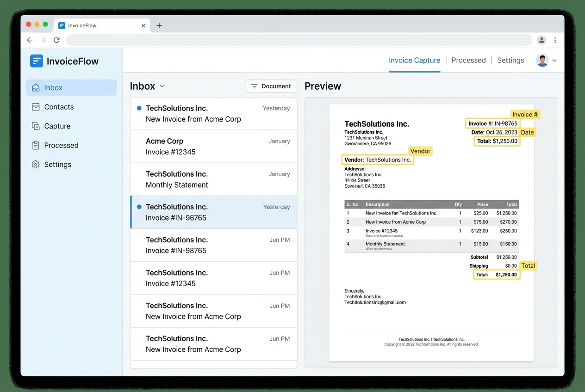Click the Document filter funnel icon
Screen dimensions: 585x392
point(255,86)
